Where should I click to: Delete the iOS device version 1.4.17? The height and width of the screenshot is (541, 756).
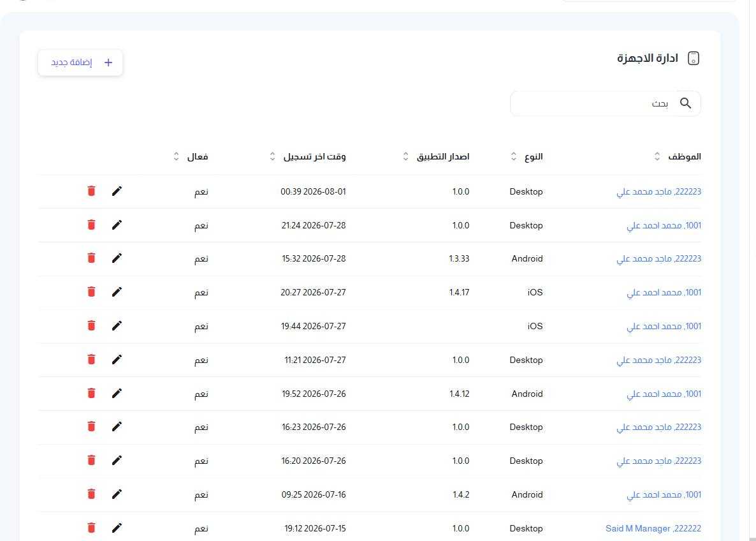pos(91,292)
